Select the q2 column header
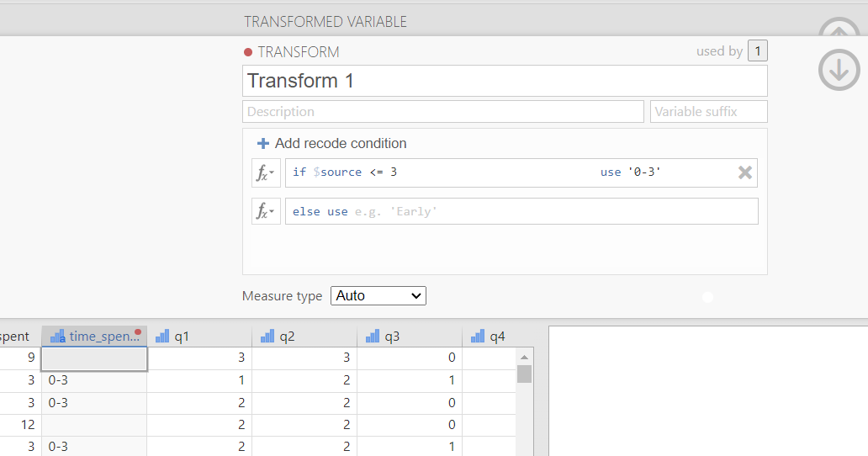The width and height of the screenshot is (868, 456). pyautogui.click(x=304, y=337)
